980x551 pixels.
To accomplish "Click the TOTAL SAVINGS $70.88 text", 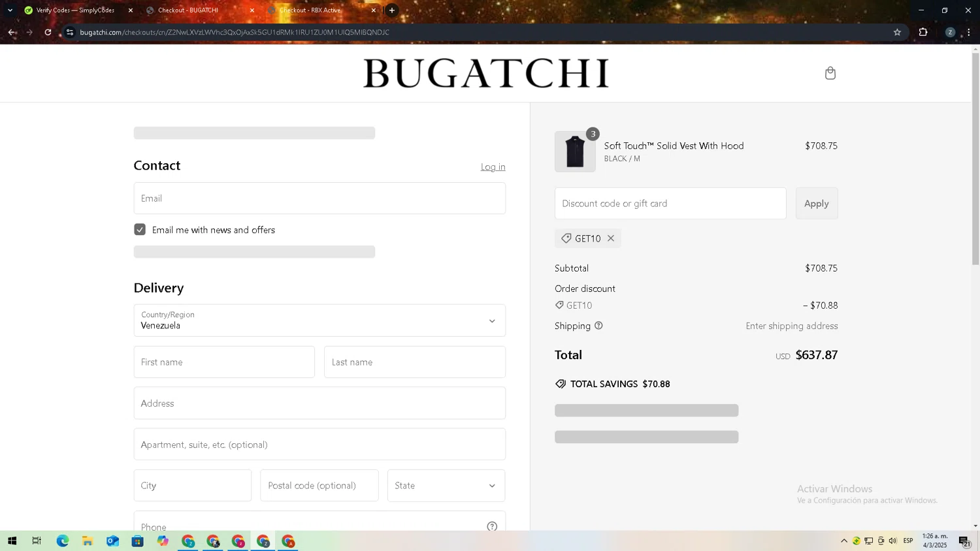I will (x=620, y=384).
